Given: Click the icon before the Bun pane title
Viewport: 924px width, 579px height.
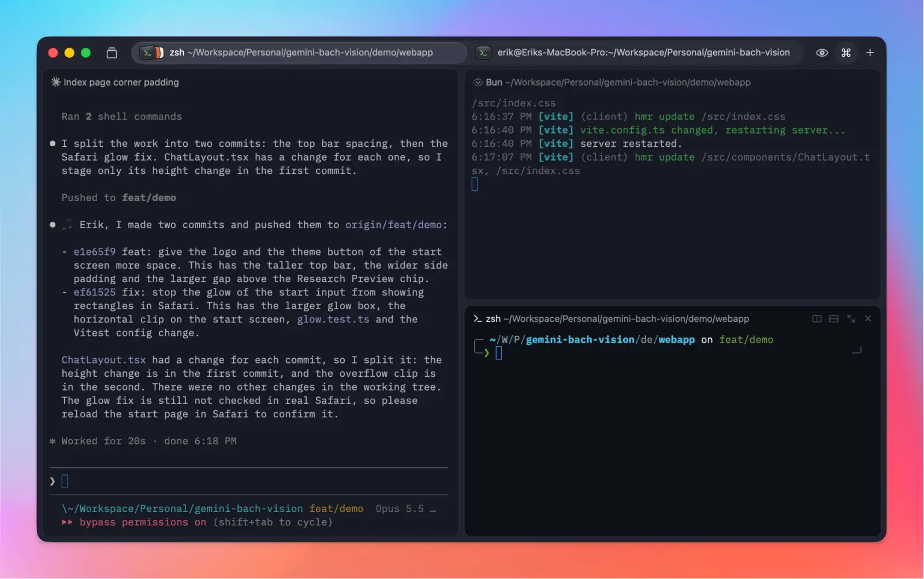Looking at the screenshot, I should tap(478, 82).
